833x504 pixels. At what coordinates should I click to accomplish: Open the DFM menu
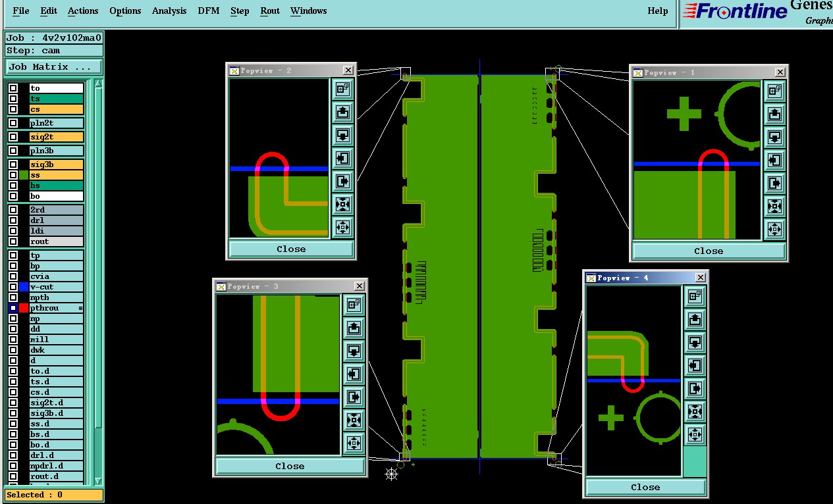tap(209, 11)
